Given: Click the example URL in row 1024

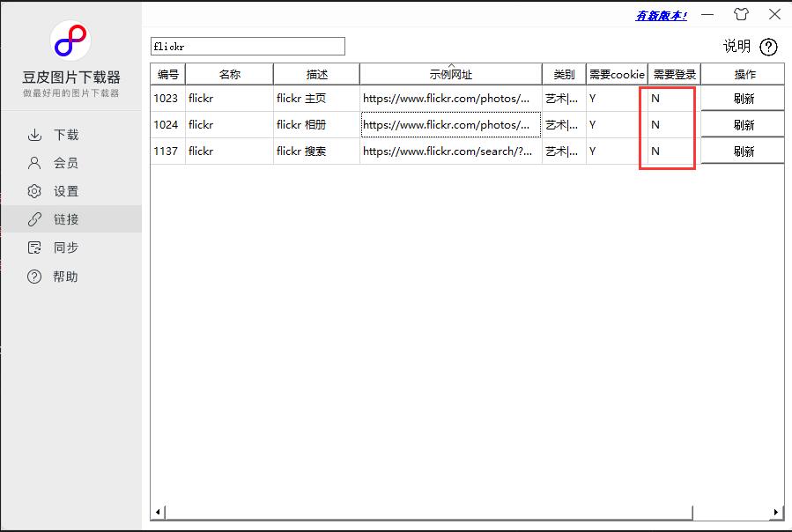Looking at the screenshot, I should [450, 125].
